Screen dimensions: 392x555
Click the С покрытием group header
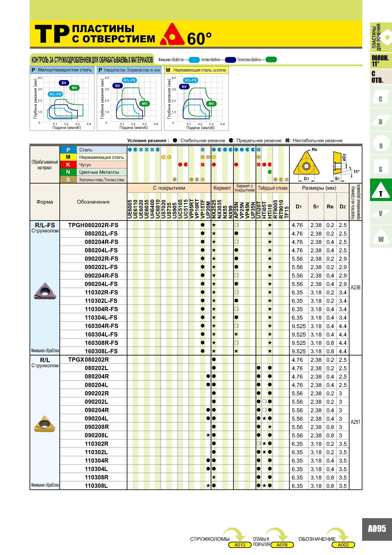[x=169, y=188]
